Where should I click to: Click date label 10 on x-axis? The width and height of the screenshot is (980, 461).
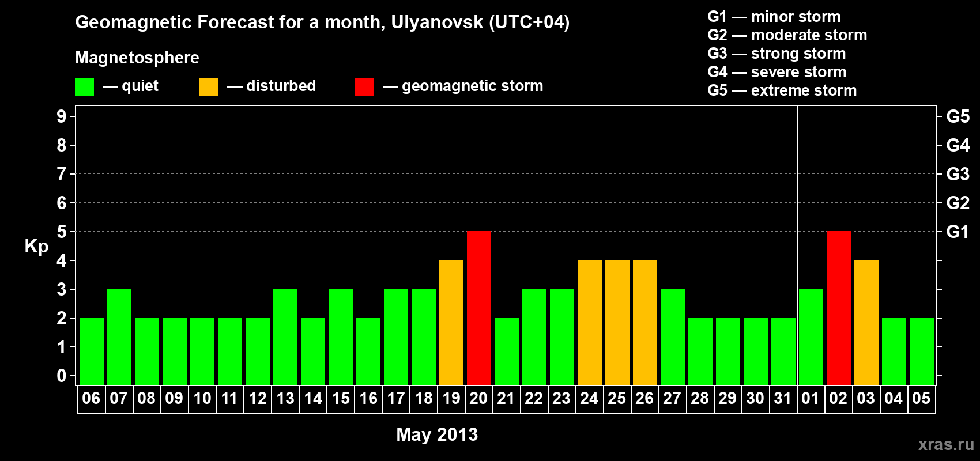202,399
